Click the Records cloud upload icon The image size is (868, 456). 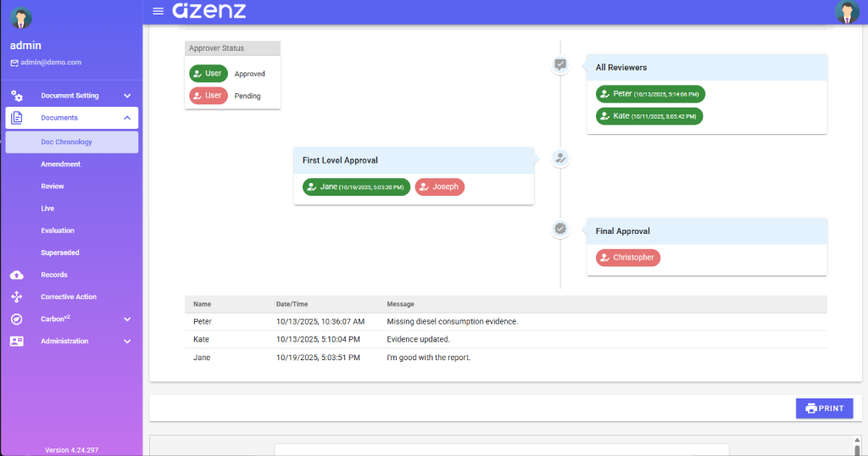pos(17,275)
